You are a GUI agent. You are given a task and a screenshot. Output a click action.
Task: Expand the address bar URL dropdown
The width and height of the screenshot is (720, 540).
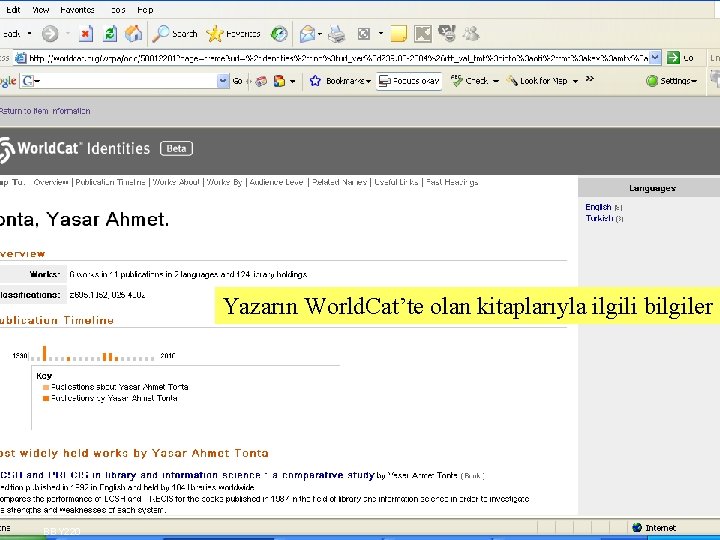pos(655,57)
